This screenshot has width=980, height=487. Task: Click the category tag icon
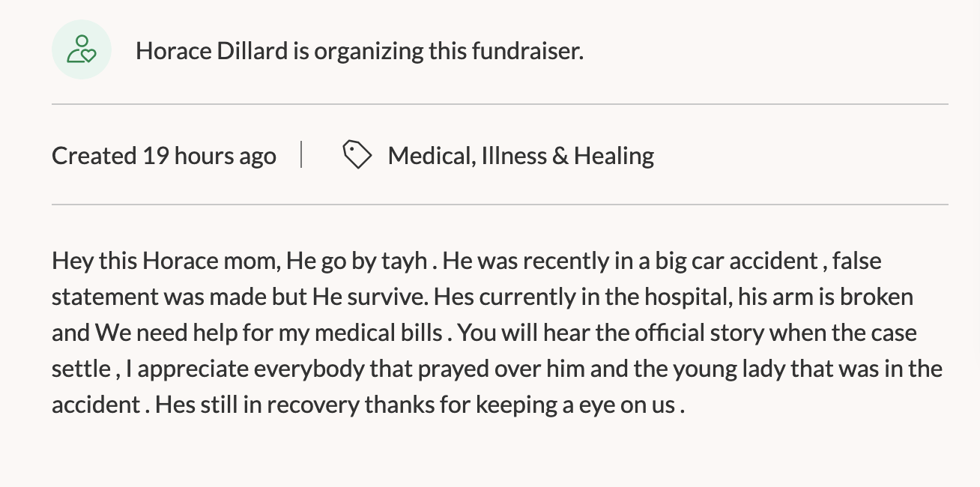coord(357,155)
